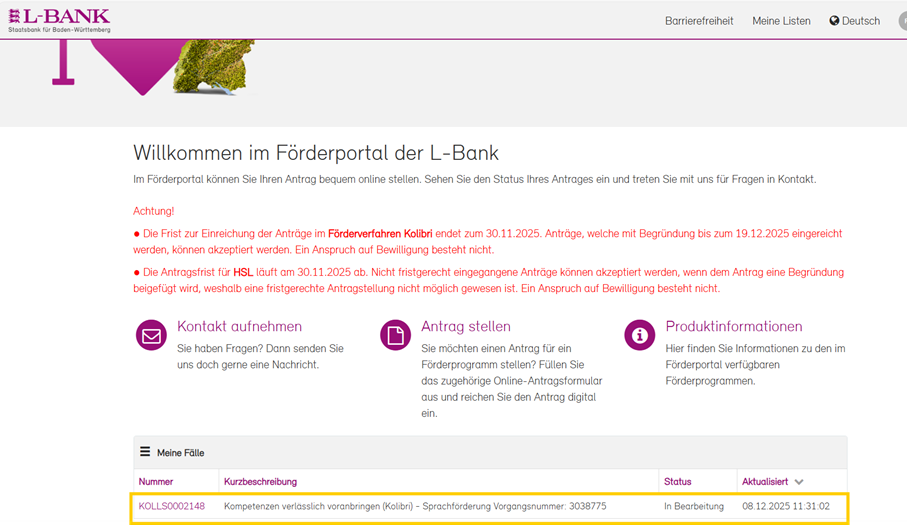Click the L-Bank logo

click(58, 19)
